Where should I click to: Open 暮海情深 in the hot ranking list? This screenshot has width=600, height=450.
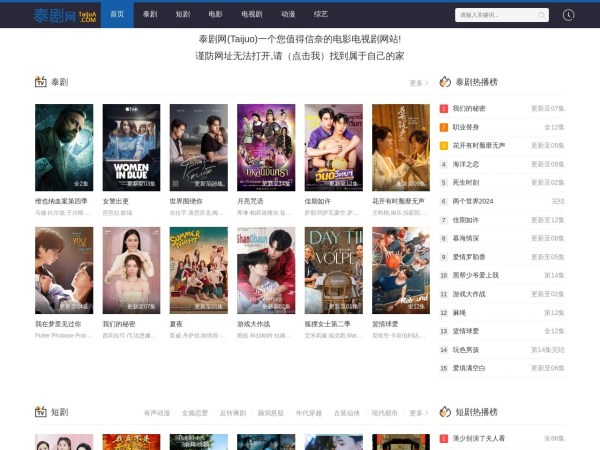point(466,238)
